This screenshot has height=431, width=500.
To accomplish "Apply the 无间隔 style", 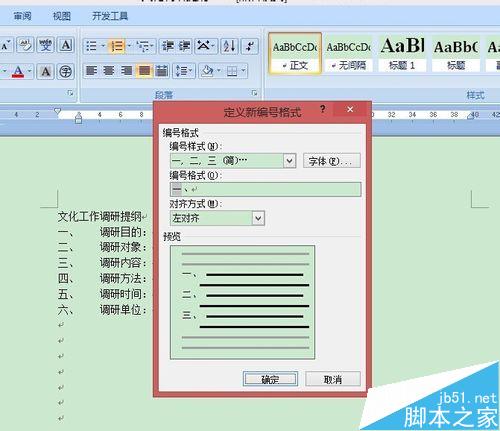I will click(x=349, y=53).
